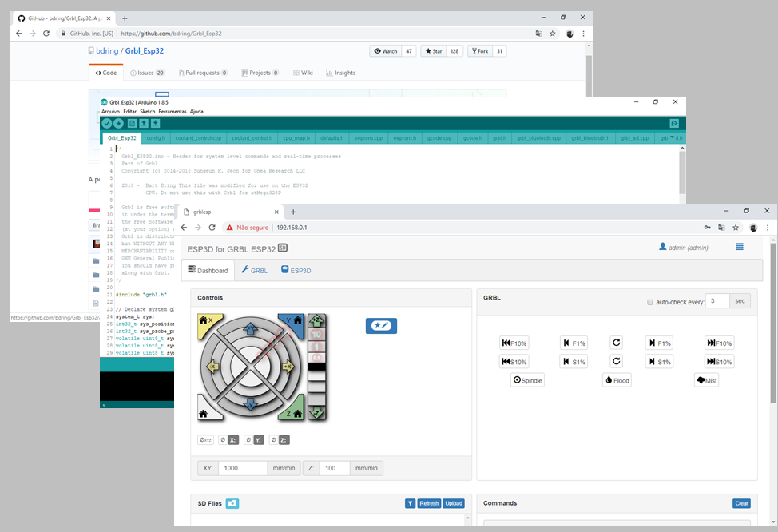Click the Arduino Save sketch button
Image resolution: width=778 pixels, height=532 pixels.
point(155,123)
